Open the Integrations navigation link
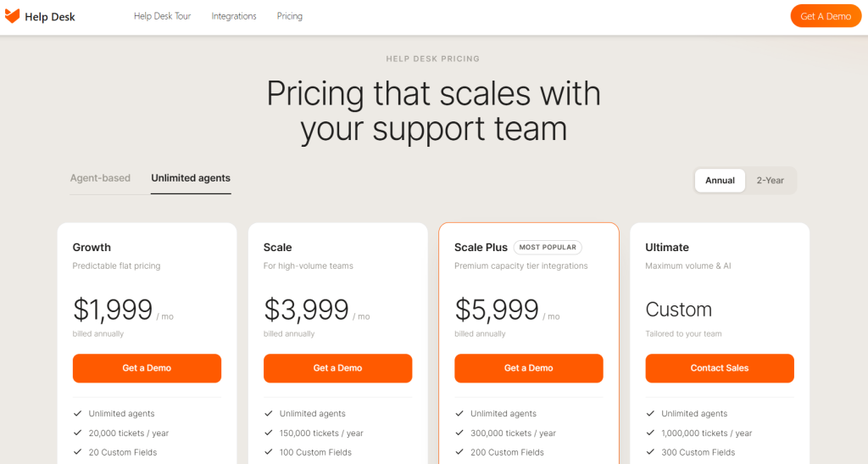The image size is (868, 464). tap(234, 16)
